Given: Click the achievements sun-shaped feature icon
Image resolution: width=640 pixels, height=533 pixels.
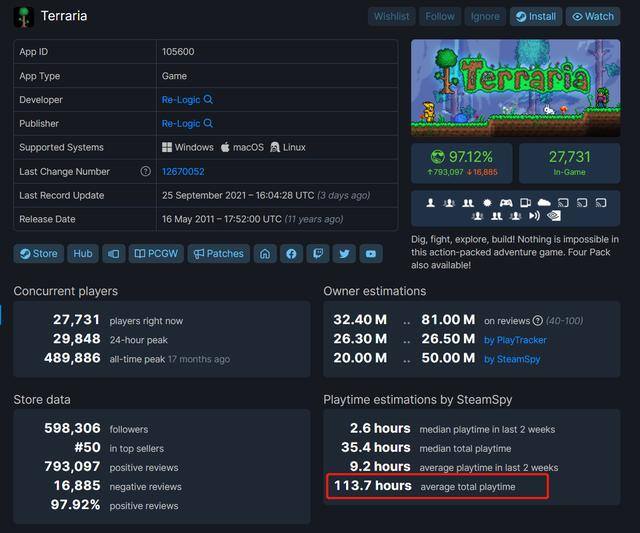Looking at the screenshot, I should tap(487, 202).
